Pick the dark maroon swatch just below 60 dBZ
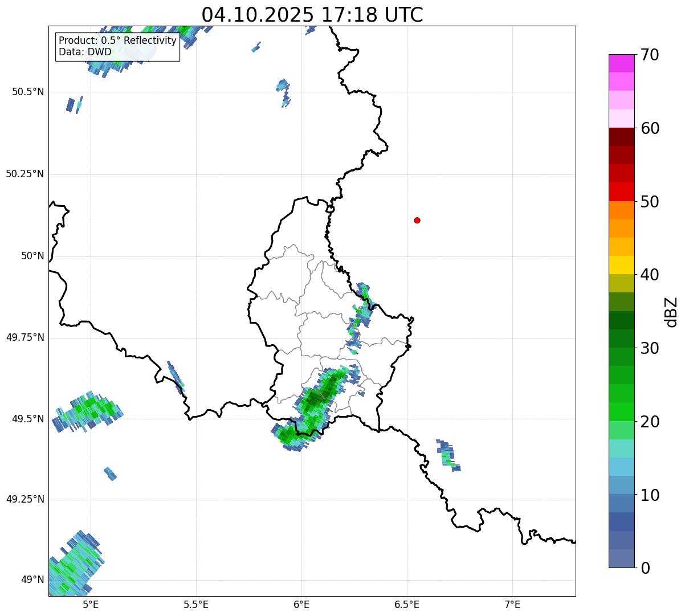Image resolution: width=685 pixels, height=616 pixels. [622, 137]
